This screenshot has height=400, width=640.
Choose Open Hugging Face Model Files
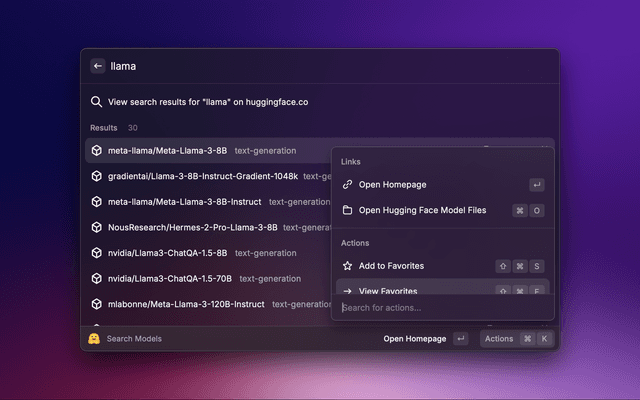[x=422, y=211]
